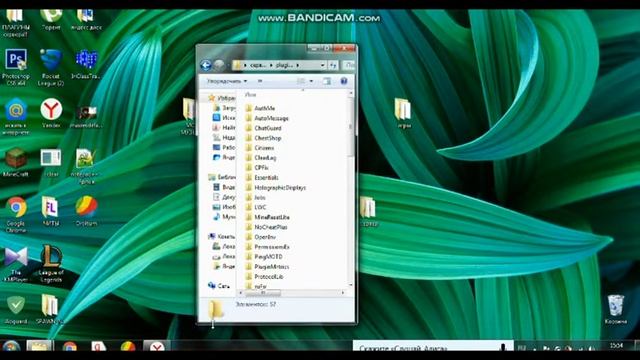The image size is (640, 360).
Task: Select the Citizens folder
Action: click(x=260, y=148)
